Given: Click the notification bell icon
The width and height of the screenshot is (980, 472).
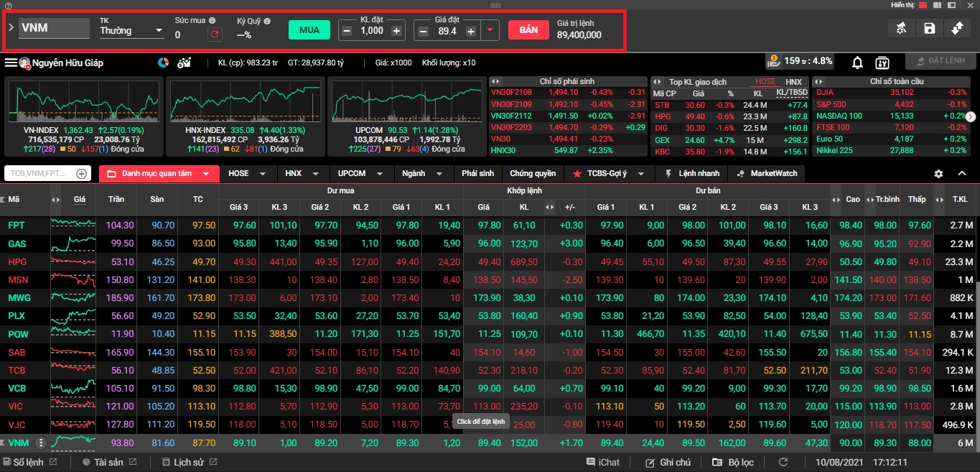Looking at the screenshot, I should (857, 63).
